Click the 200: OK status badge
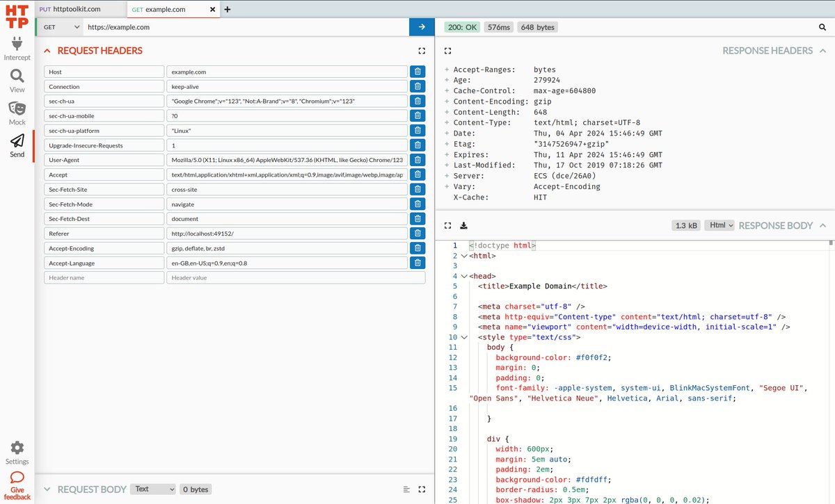This screenshot has height=504, width=835. pyautogui.click(x=462, y=27)
